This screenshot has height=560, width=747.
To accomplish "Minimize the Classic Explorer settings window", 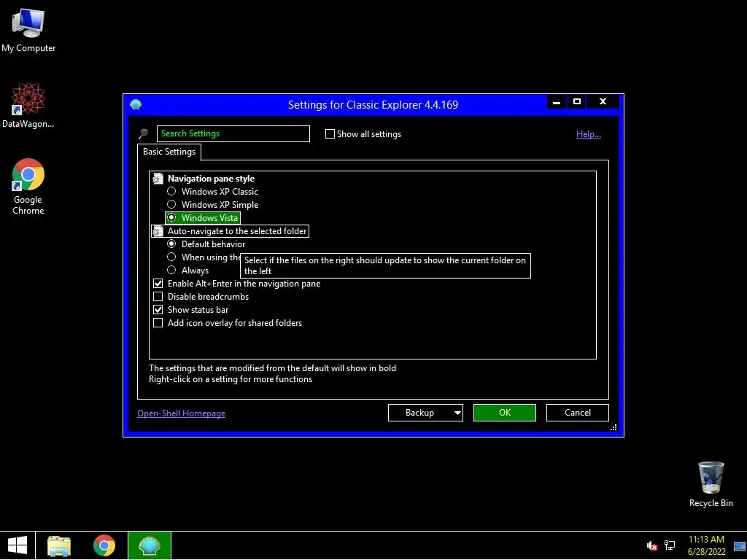I will click(557, 102).
